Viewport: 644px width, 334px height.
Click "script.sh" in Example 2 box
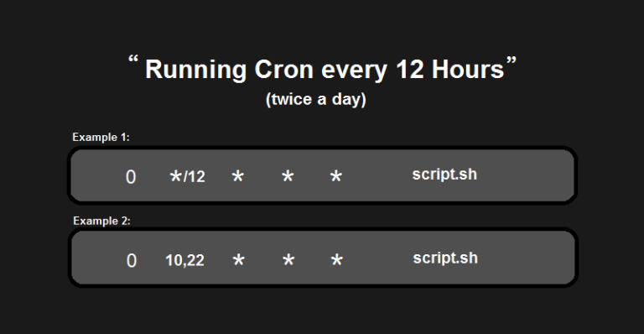coord(445,258)
